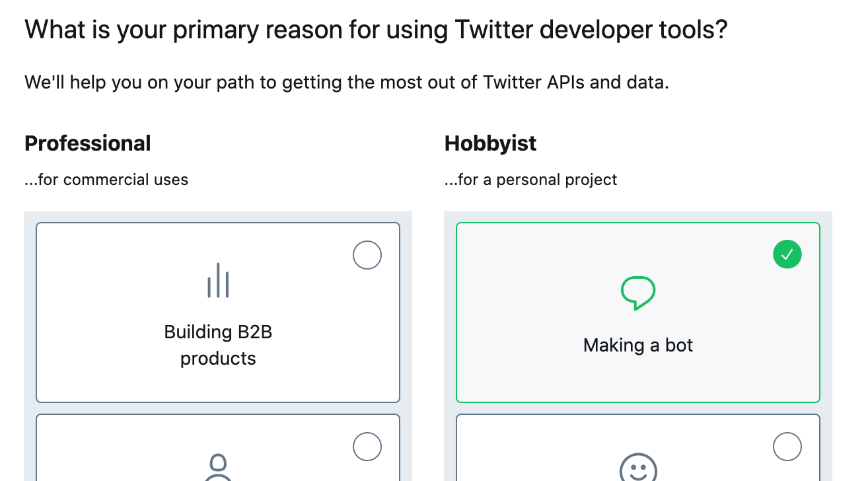The image size is (868, 481).
Task: Select the radio button on the person icon card
Action: tap(367, 447)
